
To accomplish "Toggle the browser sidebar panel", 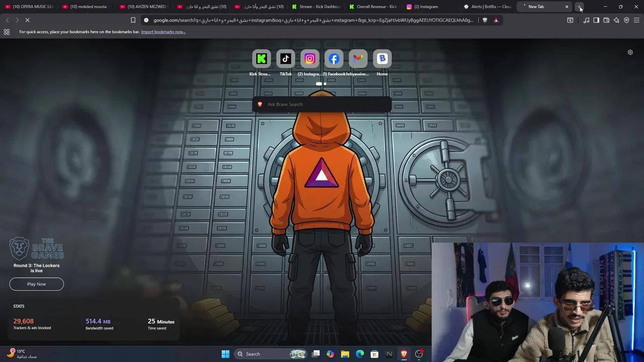I will click(596, 20).
